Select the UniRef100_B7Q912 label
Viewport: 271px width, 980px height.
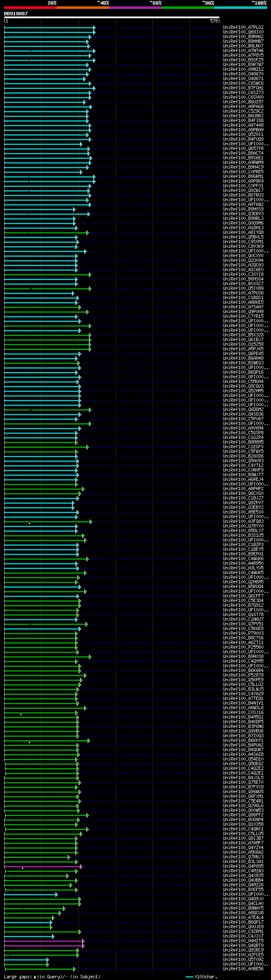(243, 605)
